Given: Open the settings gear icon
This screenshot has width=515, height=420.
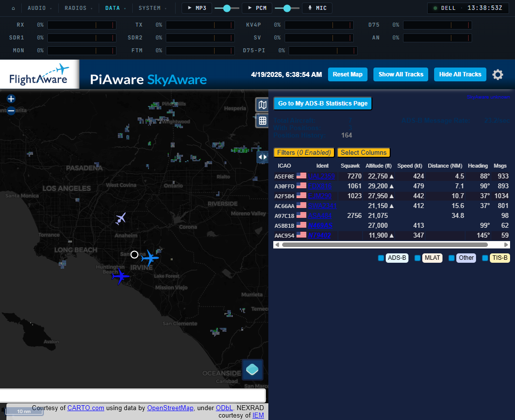Looking at the screenshot, I should (x=498, y=74).
